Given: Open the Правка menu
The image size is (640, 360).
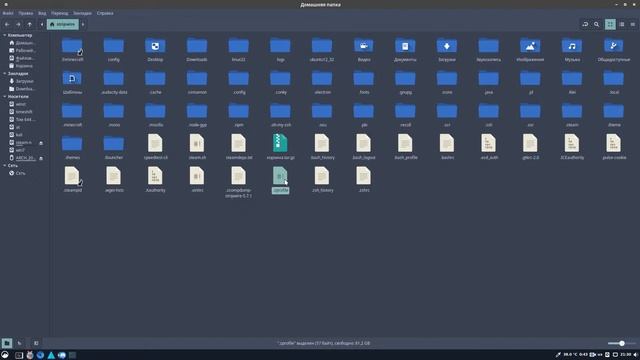Looking at the screenshot, I should [25, 13].
